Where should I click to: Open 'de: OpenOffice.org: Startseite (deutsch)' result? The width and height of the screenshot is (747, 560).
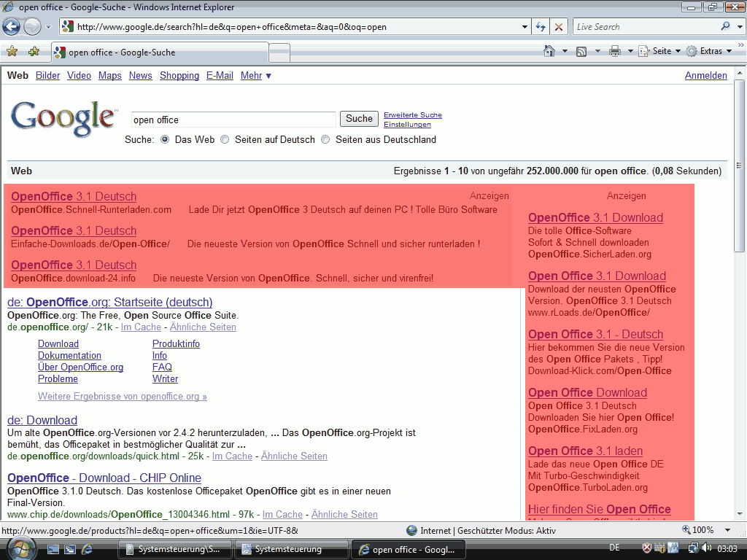(x=110, y=302)
